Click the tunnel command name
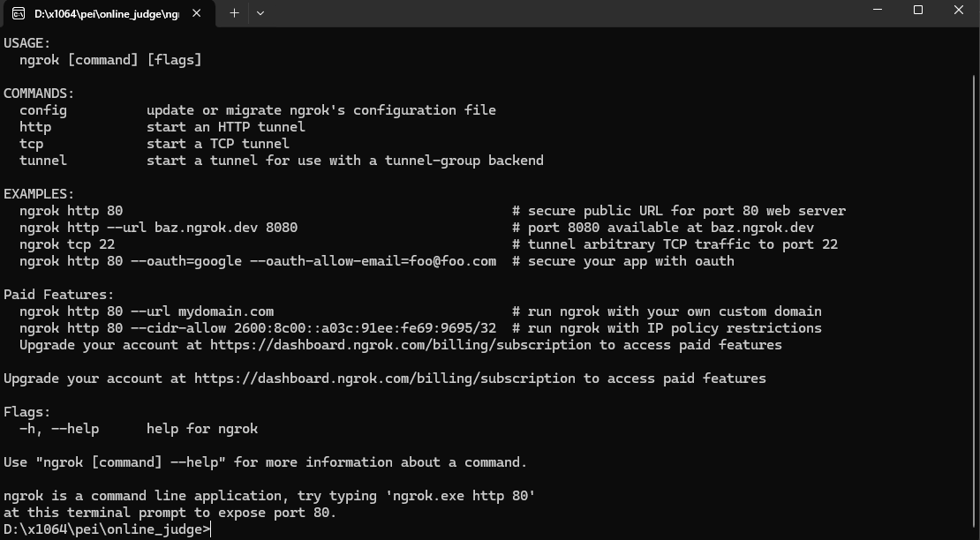 point(43,161)
